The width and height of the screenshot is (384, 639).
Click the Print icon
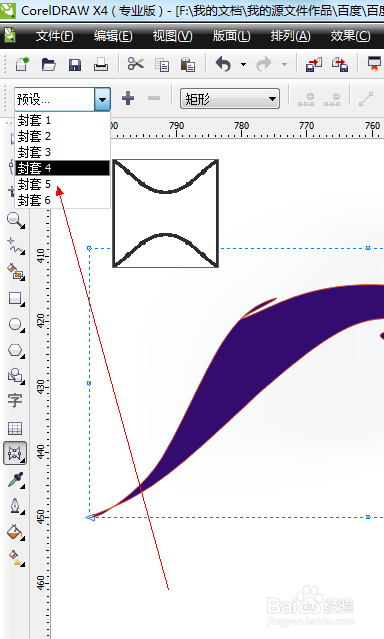click(x=101, y=64)
